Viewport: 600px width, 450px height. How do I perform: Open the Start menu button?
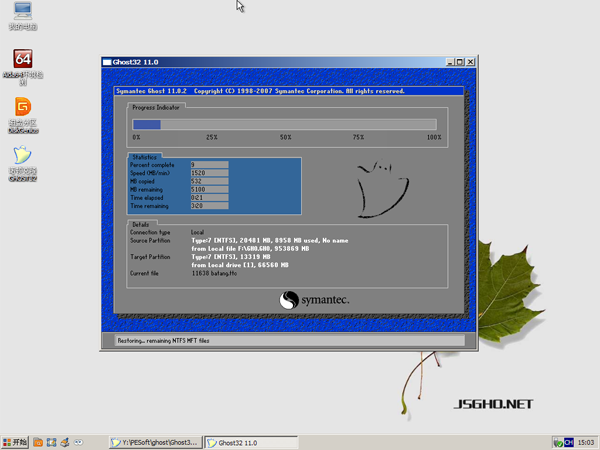(x=14, y=442)
